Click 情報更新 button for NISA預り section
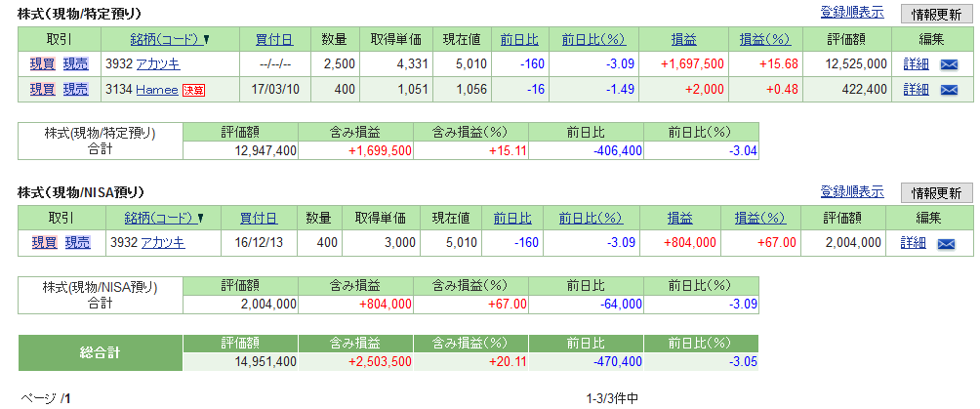 (x=936, y=192)
